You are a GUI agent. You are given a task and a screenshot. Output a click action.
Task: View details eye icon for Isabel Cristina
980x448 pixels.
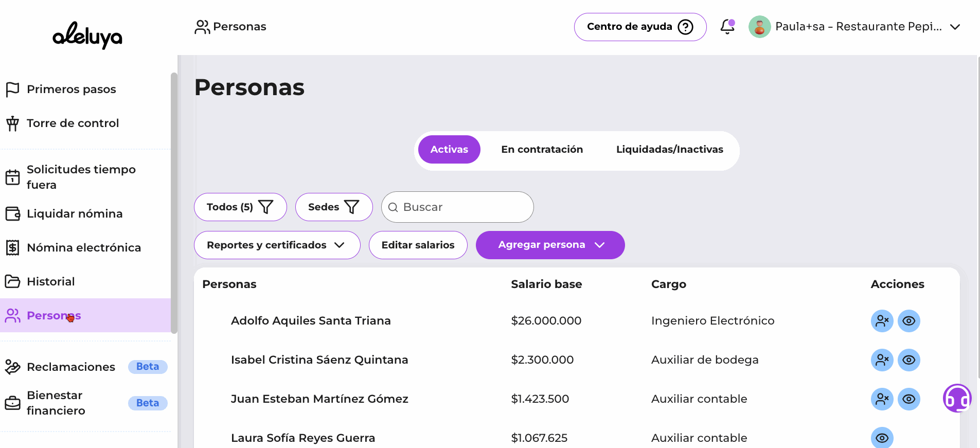pyautogui.click(x=908, y=360)
